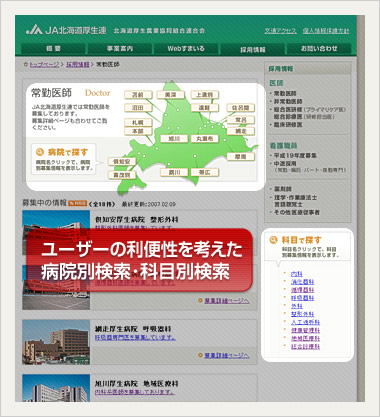Click the 消化器科 department link
Image resolution: width=380 pixels, height=417 pixels.
tap(302, 282)
